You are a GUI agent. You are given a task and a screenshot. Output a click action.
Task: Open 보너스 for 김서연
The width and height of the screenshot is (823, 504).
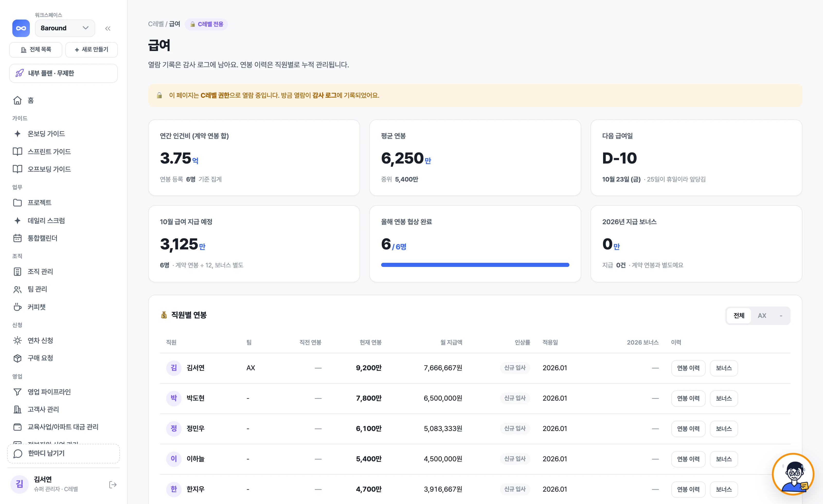(723, 368)
